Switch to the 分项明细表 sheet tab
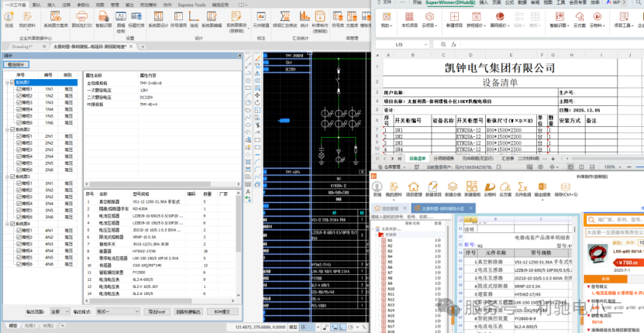Image resolution: width=644 pixels, height=333 pixels. (x=443, y=158)
